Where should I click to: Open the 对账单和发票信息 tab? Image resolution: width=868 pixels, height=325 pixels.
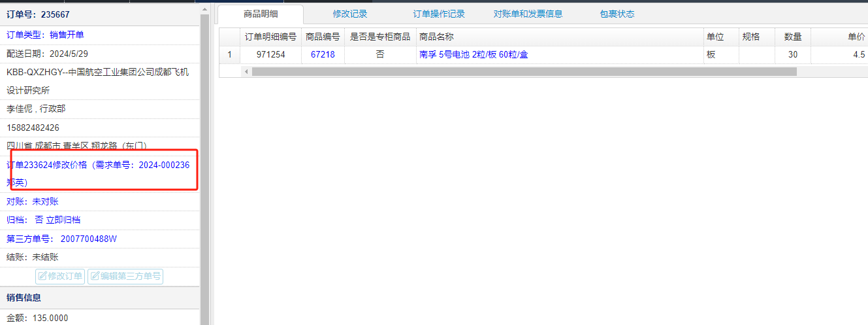pos(528,14)
